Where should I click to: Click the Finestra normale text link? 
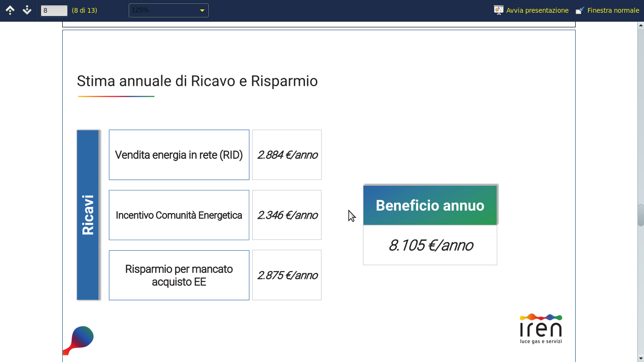click(613, 10)
